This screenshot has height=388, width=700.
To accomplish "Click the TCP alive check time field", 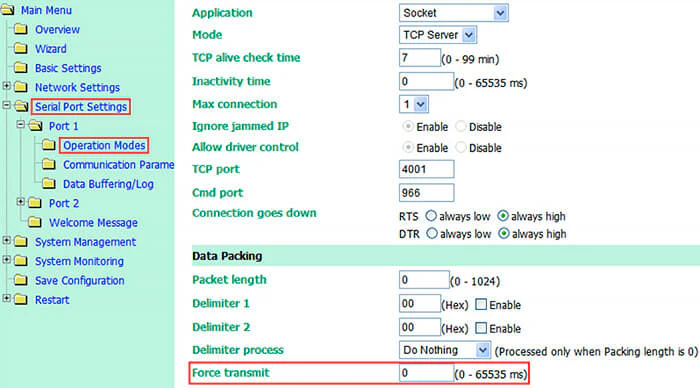I will [420, 58].
